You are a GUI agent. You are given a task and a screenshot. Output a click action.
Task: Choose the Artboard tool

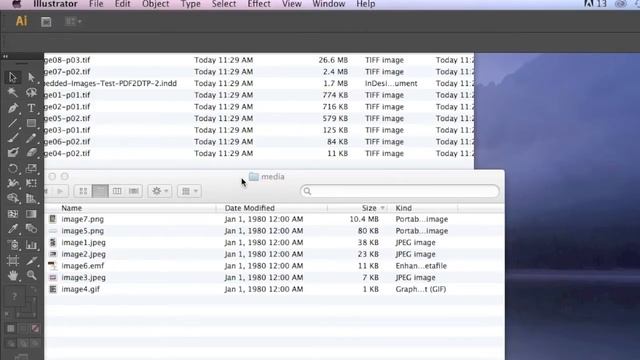(x=13, y=260)
